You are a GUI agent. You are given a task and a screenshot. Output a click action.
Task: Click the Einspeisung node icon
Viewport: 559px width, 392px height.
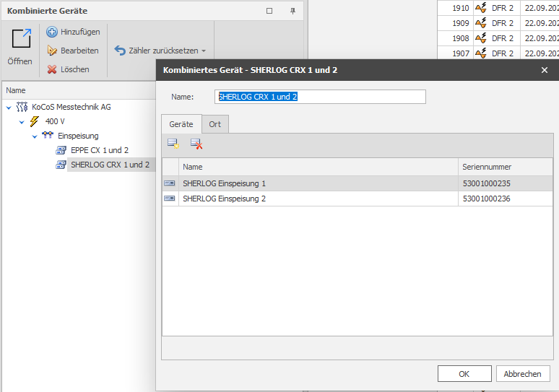pos(48,136)
